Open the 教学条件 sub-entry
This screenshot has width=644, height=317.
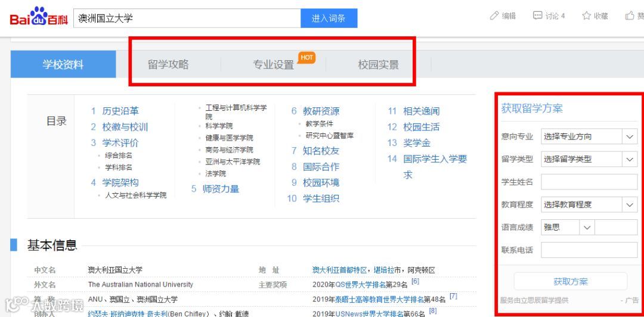(x=319, y=123)
